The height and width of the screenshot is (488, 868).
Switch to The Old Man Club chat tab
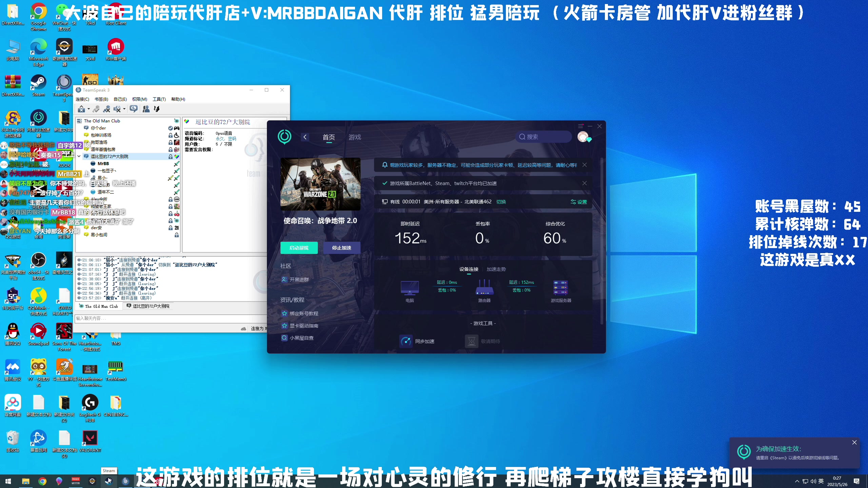(99, 306)
